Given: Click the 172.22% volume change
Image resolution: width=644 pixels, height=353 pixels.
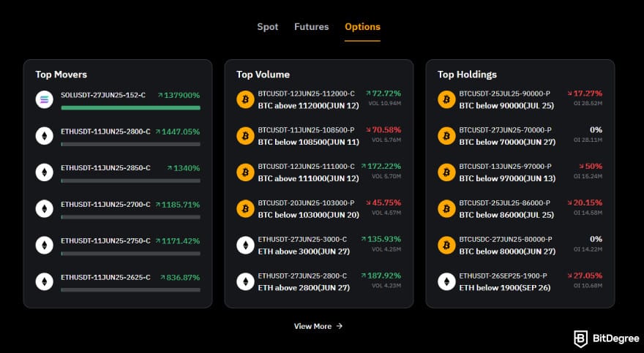Looking at the screenshot, I should pos(381,166).
